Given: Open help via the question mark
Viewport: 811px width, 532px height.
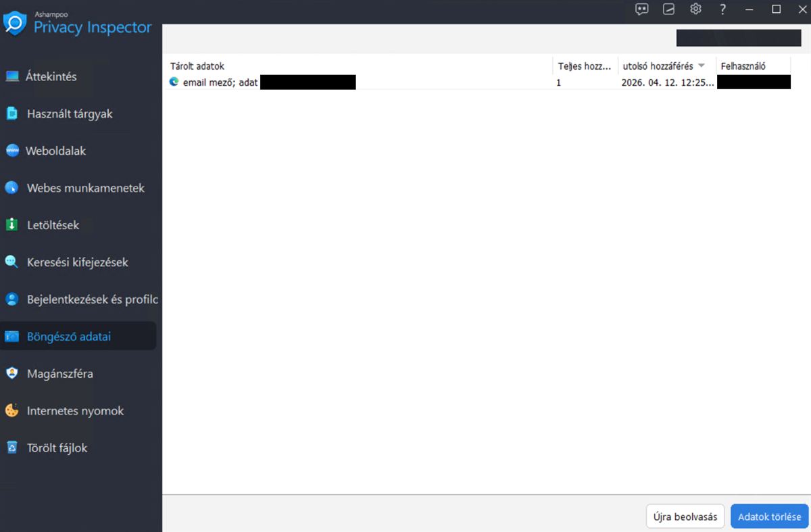Looking at the screenshot, I should click(x=722, y=9).
